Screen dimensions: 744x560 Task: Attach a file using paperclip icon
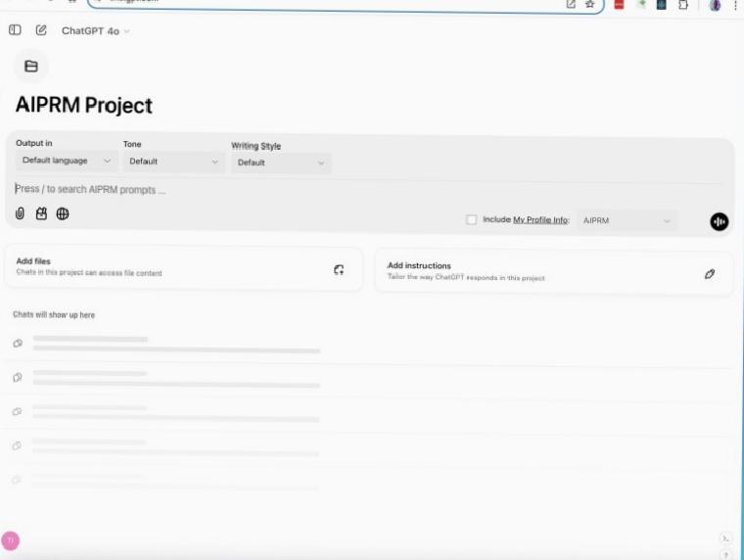(20, 213)
